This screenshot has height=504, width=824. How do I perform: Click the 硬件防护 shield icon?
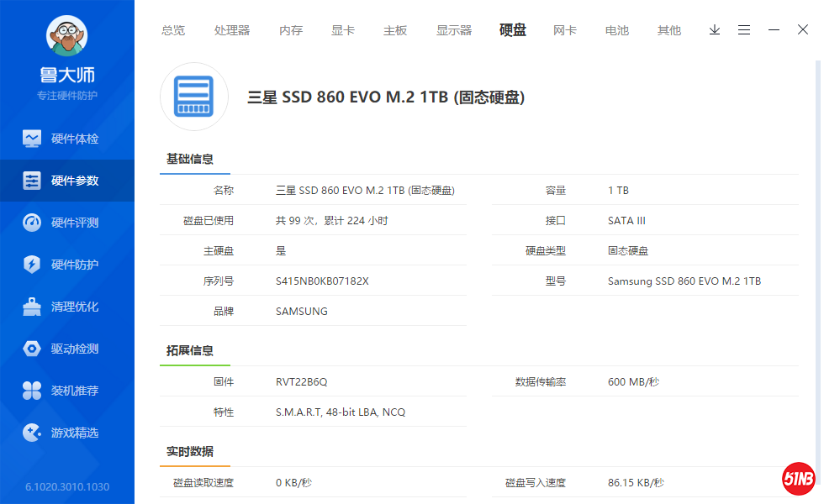(32, 265)
